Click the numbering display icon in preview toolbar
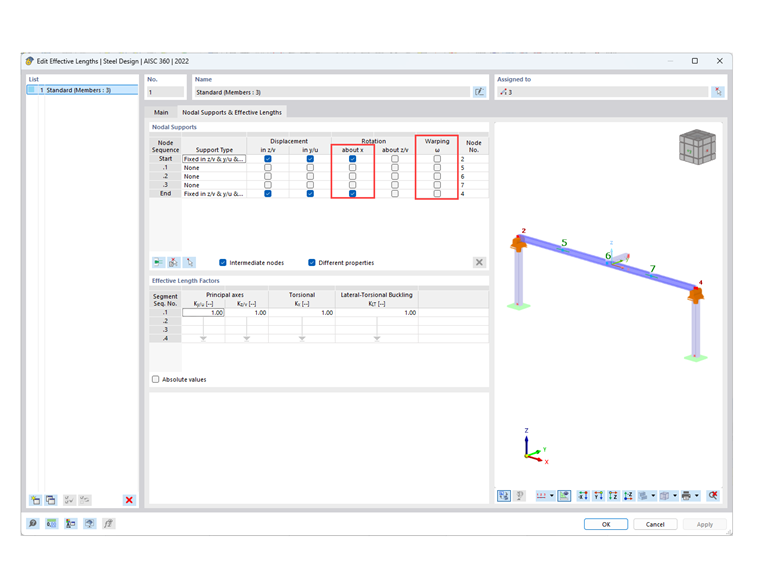Image resolution: width=760 pixels, height=570 pixels. tap(541, 495)
